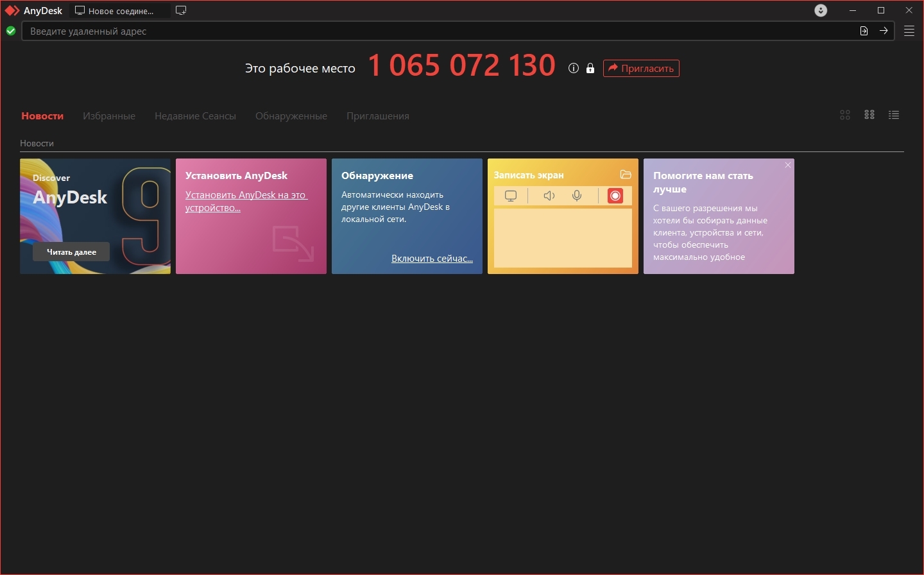Switch to small tiles grid view
The height and width of the screenshot is (575, 924).
(x=869, y=115)
